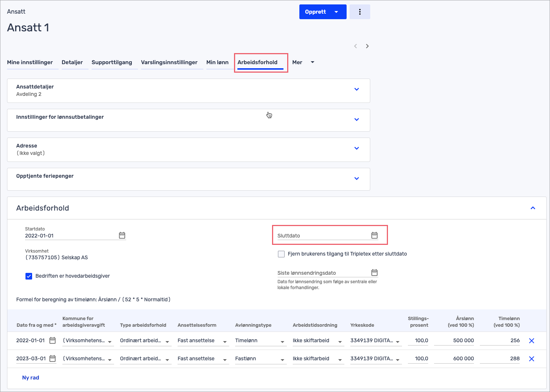Click the Avlønningstype column header
The width and height of the screenshot is (550, 392).
tap(253, 325)
